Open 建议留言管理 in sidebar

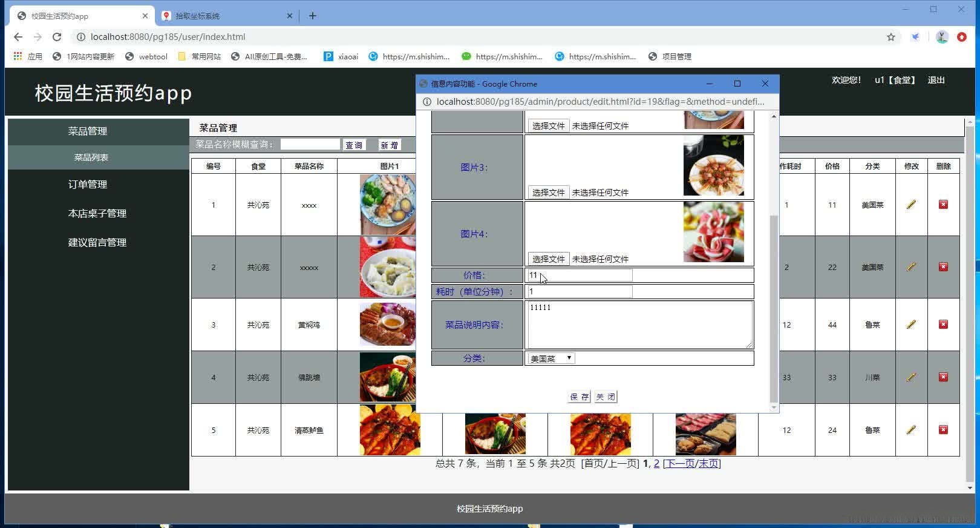97,242
